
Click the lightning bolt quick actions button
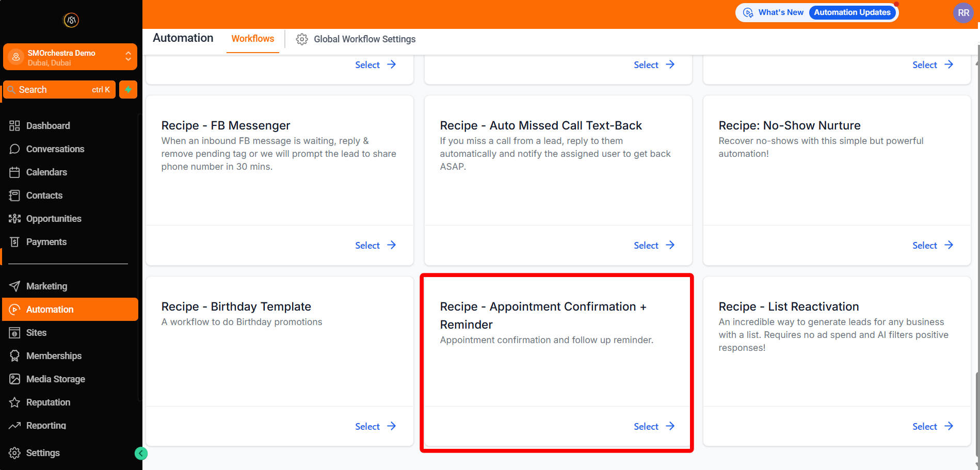pos(128,90)
